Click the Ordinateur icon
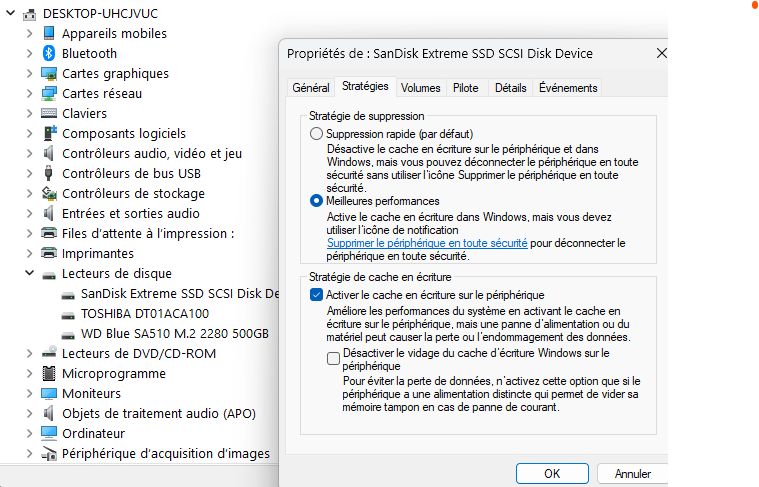The image size is (759, 487). tap(49, 433)
